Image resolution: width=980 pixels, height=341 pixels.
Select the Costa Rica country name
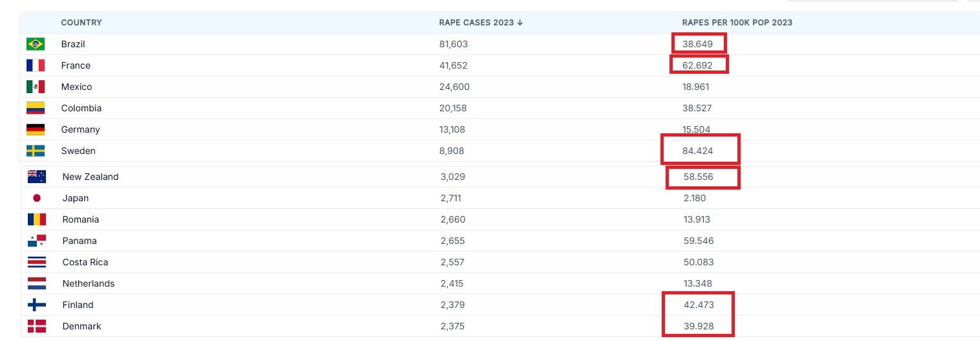[85, 262]
